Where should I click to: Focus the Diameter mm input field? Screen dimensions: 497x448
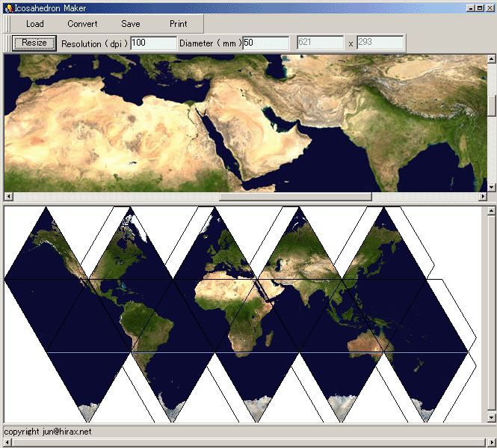265,43
